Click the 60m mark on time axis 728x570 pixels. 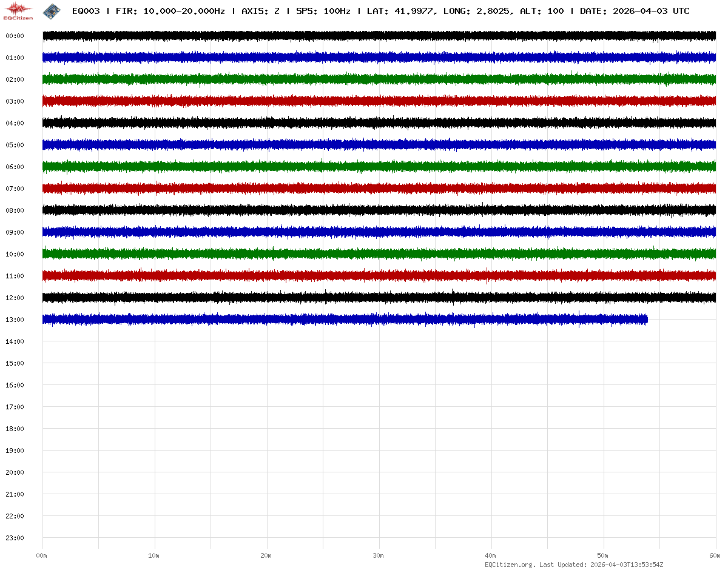click(x=715, y=555)
